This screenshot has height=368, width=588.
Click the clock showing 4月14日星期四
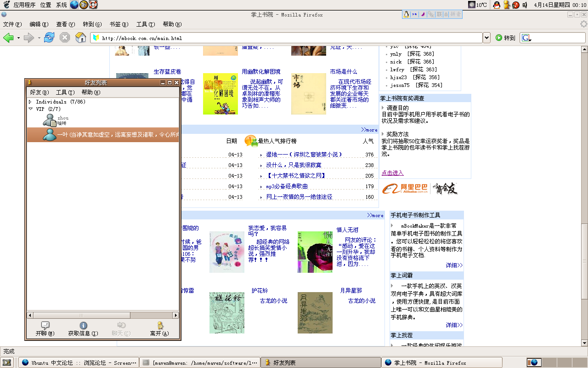click(x=560, y=5)
